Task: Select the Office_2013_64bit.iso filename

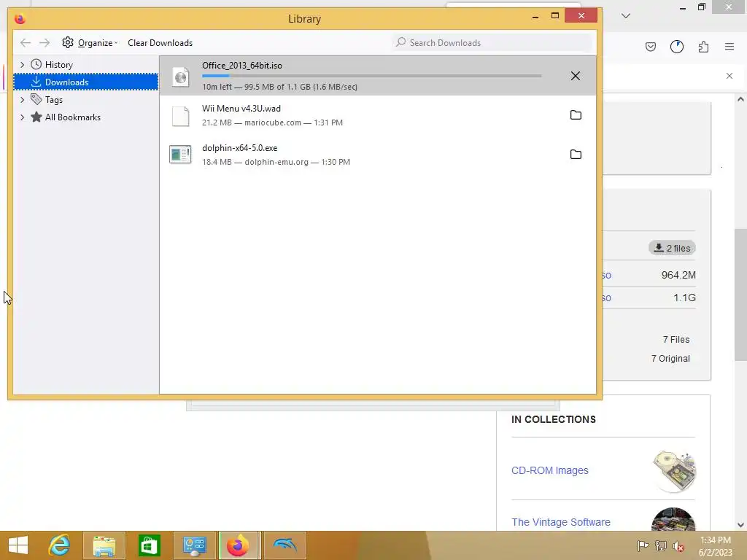Action: [x=242, y=65]
